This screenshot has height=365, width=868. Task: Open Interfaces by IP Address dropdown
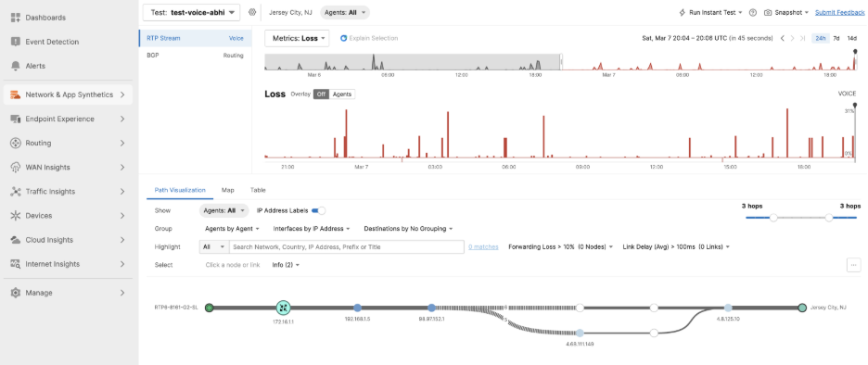(313, 229)
